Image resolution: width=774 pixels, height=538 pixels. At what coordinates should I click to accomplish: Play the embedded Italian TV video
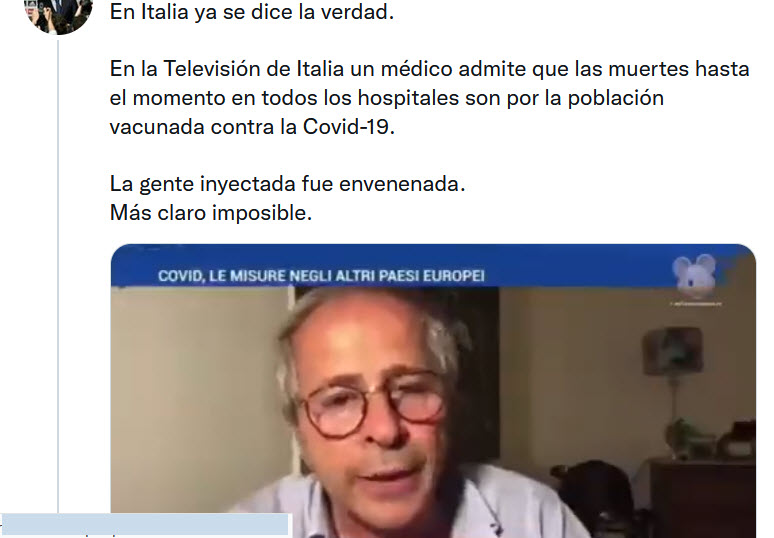[433, 390]
